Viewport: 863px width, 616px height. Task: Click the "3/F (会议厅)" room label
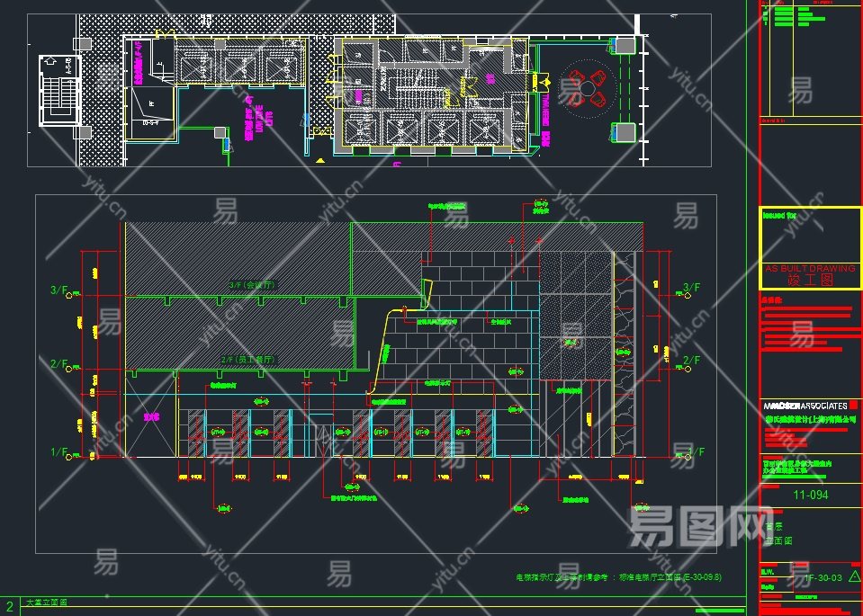tap(252, 285)
